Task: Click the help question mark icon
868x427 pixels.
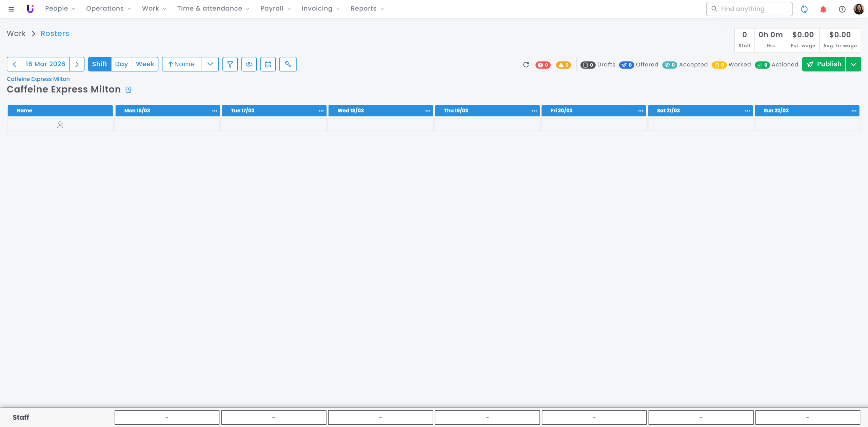Action: pyautogui.click(x=842, y=9)
